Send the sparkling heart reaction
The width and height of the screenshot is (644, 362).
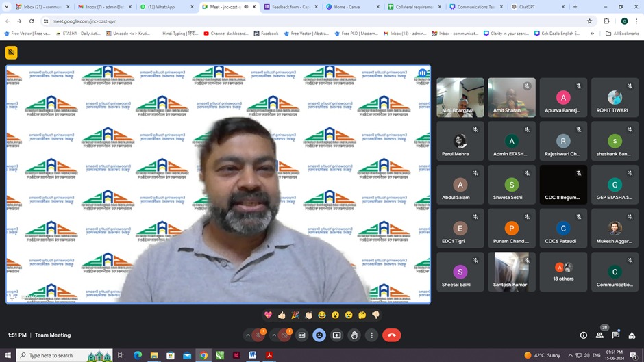pyautogui.click(x=268, y=315)
